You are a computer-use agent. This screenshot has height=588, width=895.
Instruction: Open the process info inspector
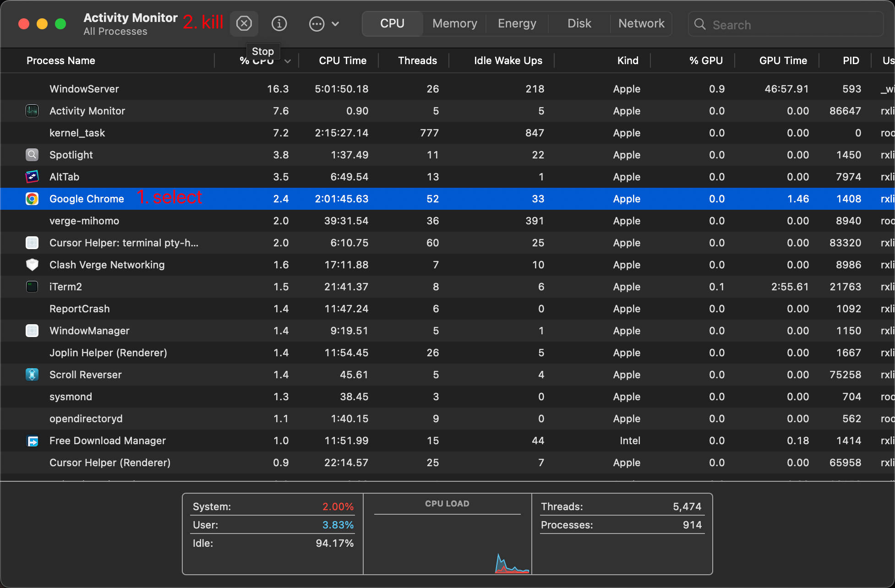click(279, 23)
